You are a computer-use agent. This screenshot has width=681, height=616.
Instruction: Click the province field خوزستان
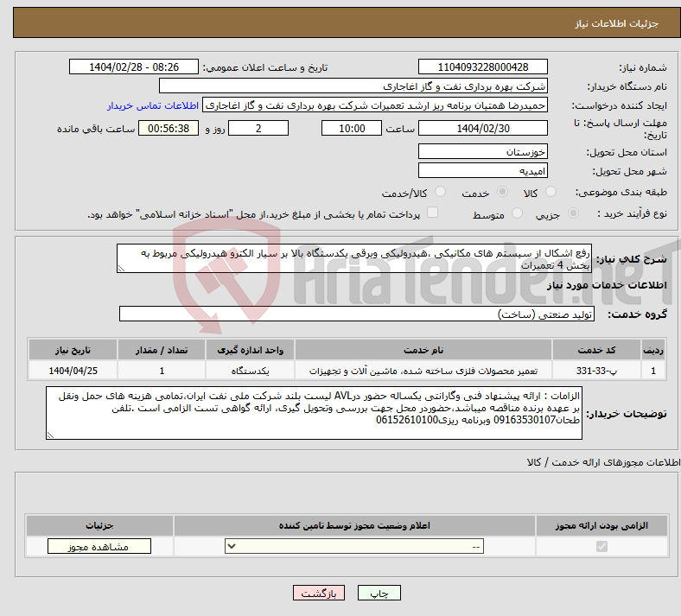(x=482, y=151)
